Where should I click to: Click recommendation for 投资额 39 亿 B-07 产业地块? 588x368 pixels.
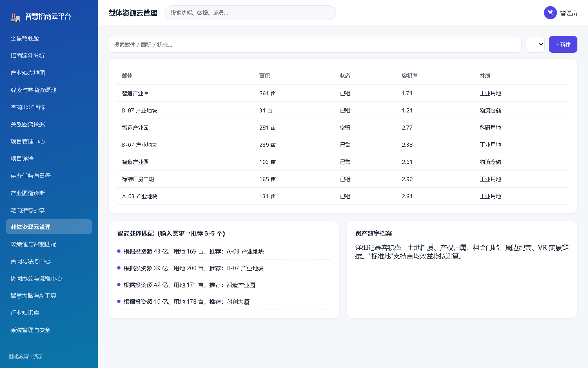pyautogui.click(x=224, y=268)
